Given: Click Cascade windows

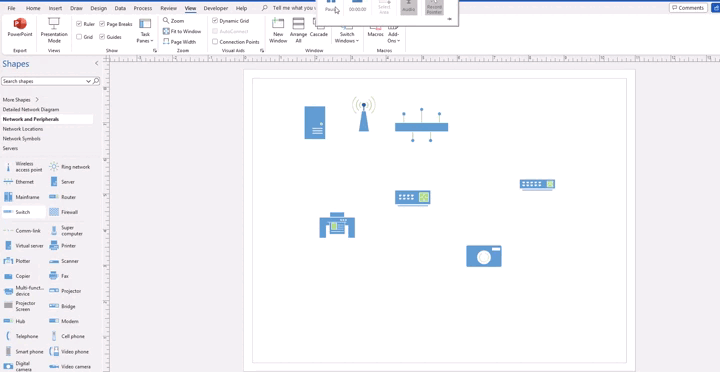Looking at the screenshot, I should coord(319,28).
